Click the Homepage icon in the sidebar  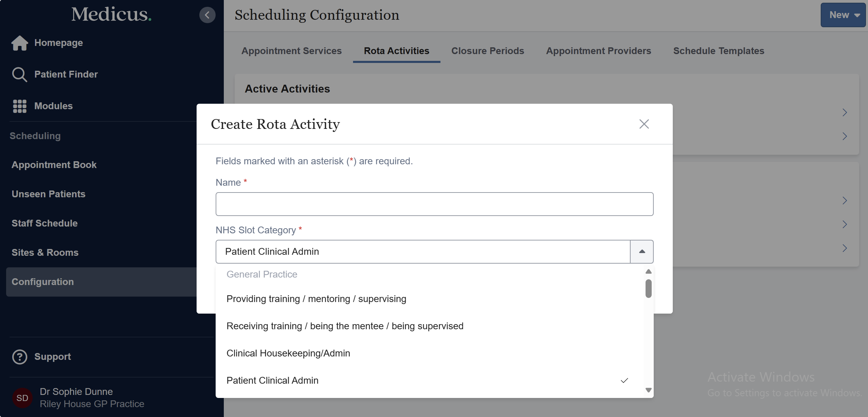tap(20, 43)
